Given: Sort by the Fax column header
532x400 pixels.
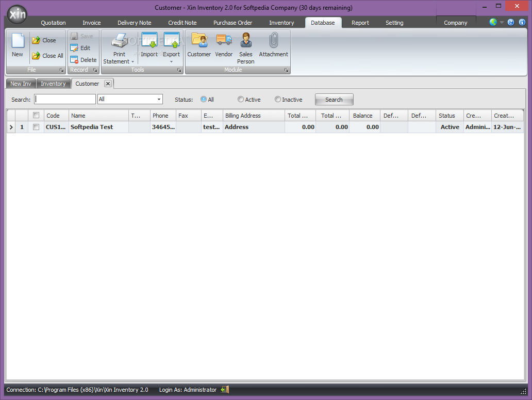Looking at the screenshot, I should [188, 116].
